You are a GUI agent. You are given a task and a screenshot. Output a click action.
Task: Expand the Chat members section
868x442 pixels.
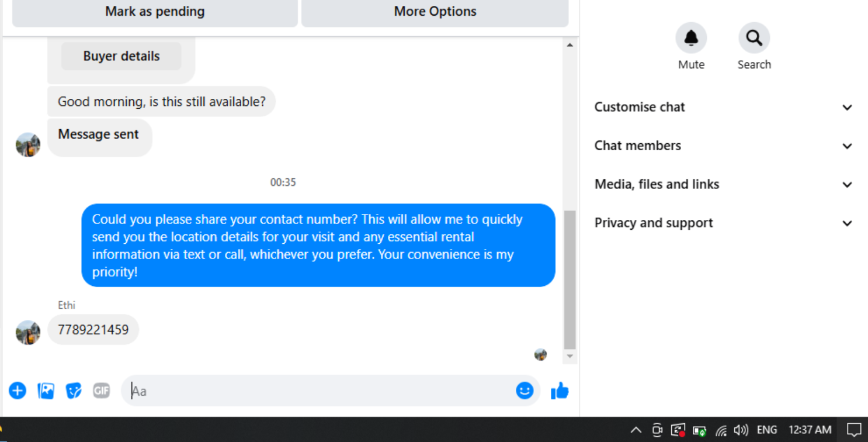[724, 146]
